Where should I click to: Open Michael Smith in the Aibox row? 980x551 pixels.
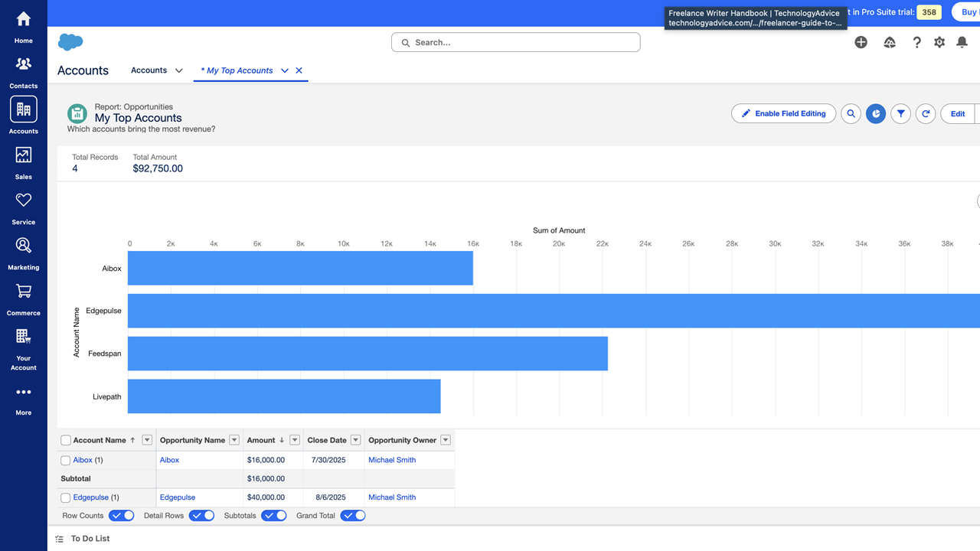point(392,461)
